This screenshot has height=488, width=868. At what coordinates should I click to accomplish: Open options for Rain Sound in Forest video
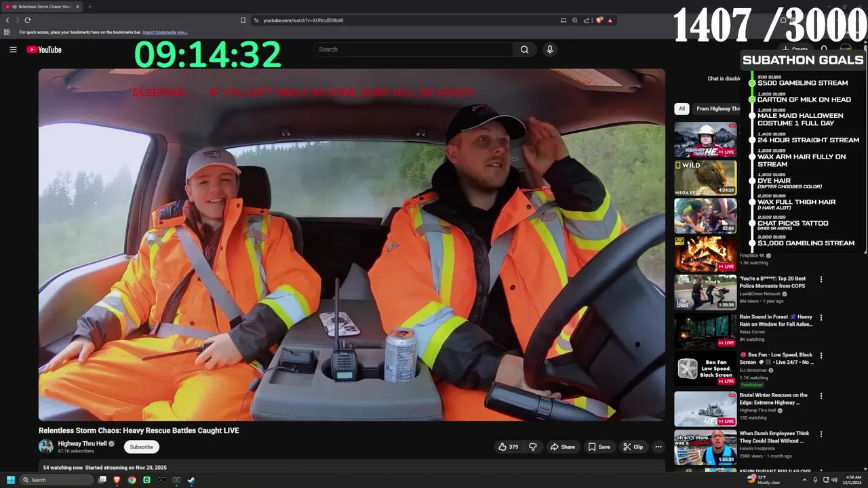coord(821,317)
